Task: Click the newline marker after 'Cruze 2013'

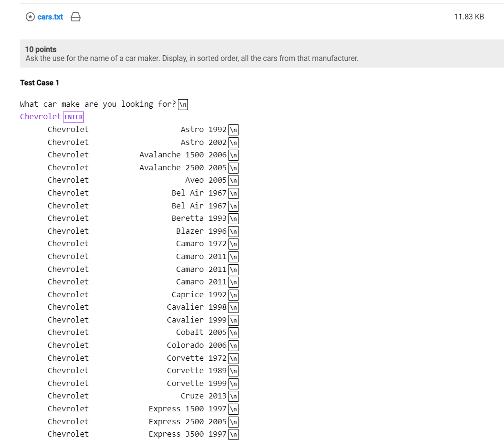Action: pyautogui.click(x=233, y=396)
